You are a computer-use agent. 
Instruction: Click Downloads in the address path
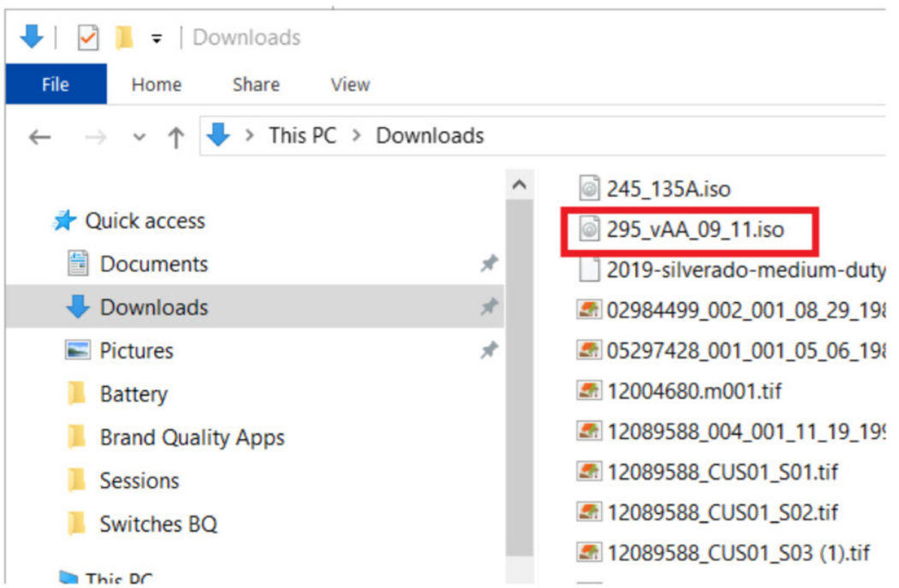point(430,136)
